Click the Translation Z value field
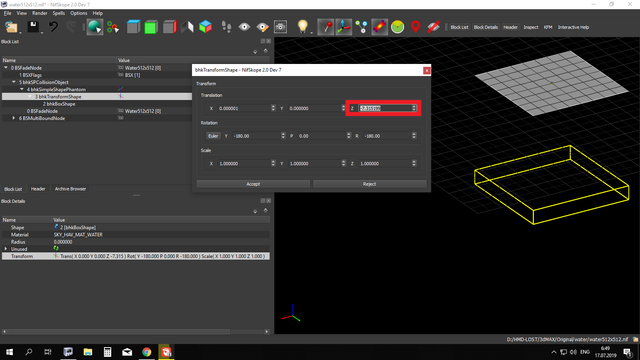The height and width of the screenshot is (360, 640). [x=385, y=108]
